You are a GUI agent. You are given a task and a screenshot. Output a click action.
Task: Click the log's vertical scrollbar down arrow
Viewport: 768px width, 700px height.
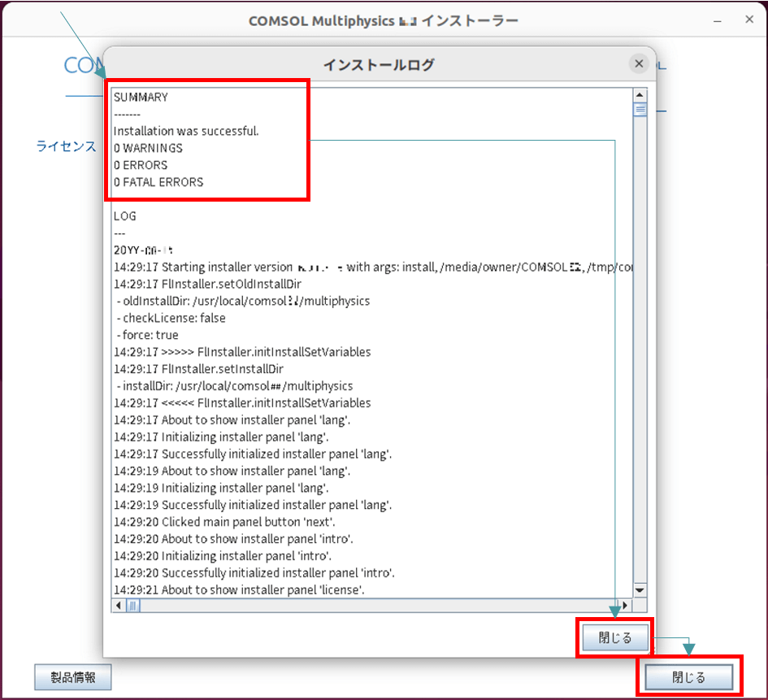[640, 589]
